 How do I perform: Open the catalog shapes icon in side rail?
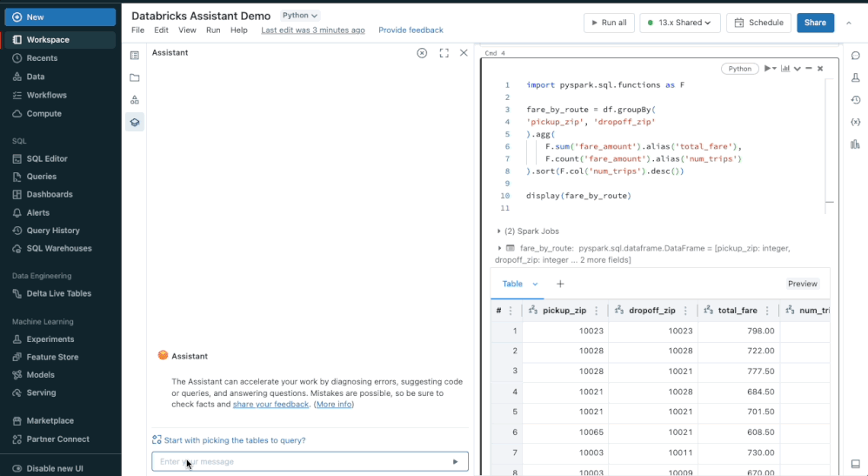coord(135,100)
